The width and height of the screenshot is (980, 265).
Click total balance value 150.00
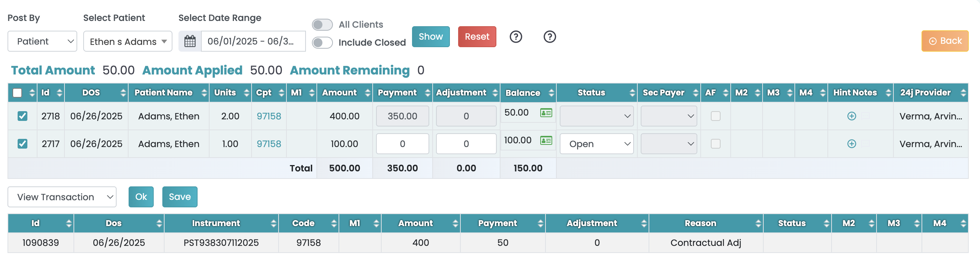point(528,168)
